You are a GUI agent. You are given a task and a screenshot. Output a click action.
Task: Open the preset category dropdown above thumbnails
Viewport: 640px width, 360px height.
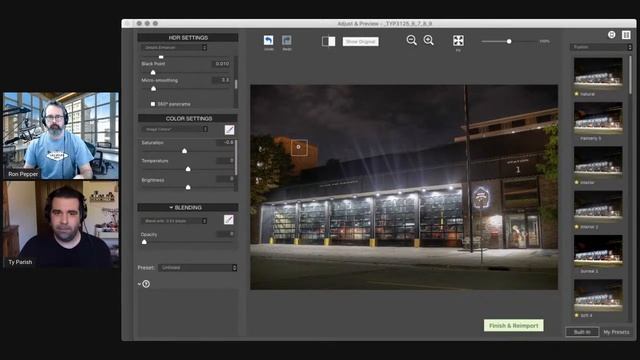(x=601, y=47)
